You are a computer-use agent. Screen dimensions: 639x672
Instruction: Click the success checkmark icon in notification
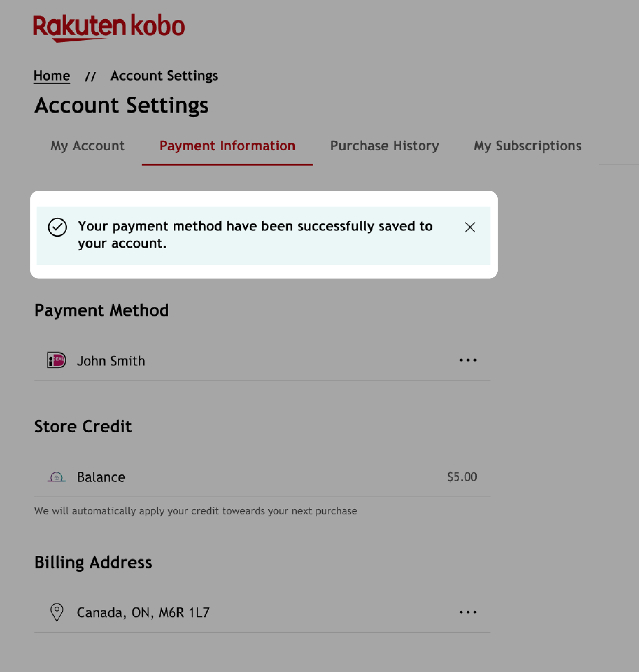coord(57,227)
